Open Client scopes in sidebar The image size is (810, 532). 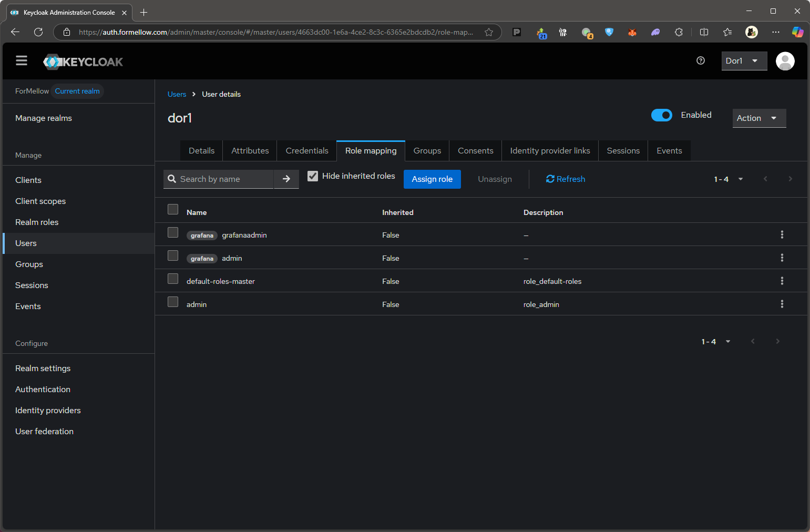click(x=79, y=201)
